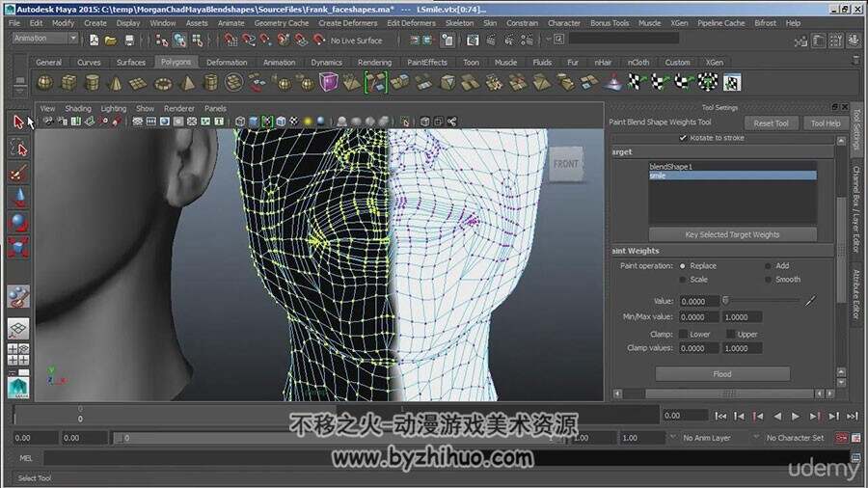Screen dimensions: 868x488
Task: Click the play forward button
Action: pos(795,416)
